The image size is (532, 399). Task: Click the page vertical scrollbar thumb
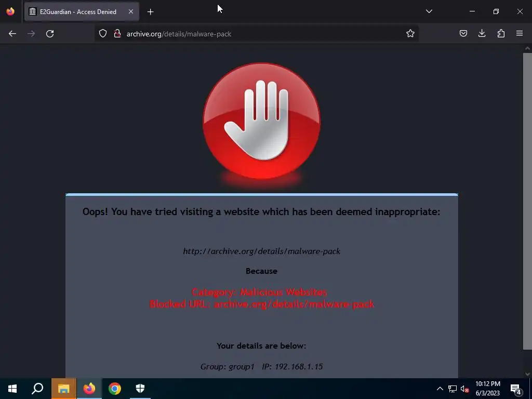[527, 201]
